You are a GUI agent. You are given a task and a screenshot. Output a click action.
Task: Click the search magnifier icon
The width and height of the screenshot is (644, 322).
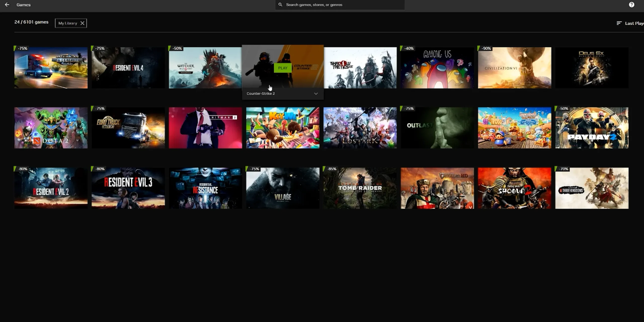pyautogui.click(x=280, y=5)
